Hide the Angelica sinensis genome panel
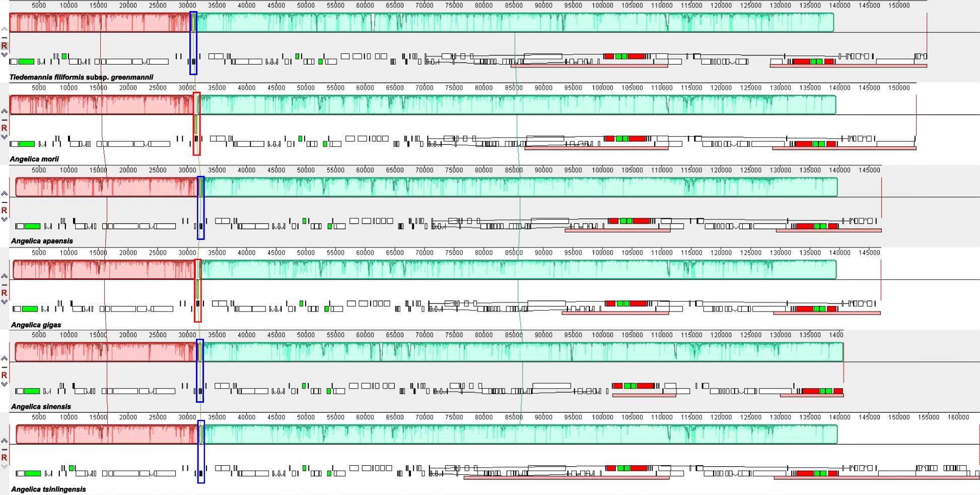The width and height of the screenshot is (980, 495). click(4, 367)
